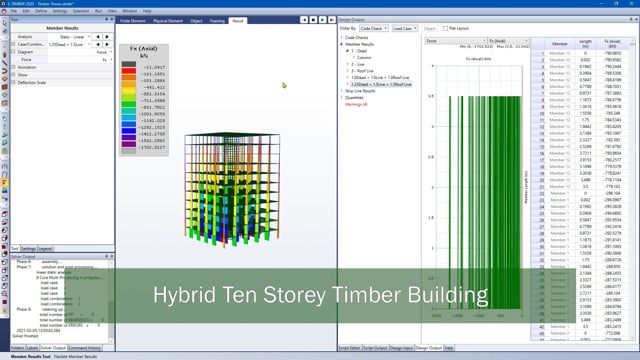Click the stop button in viewport controls
The image size is (640, 360).
(x=313, y=20)
